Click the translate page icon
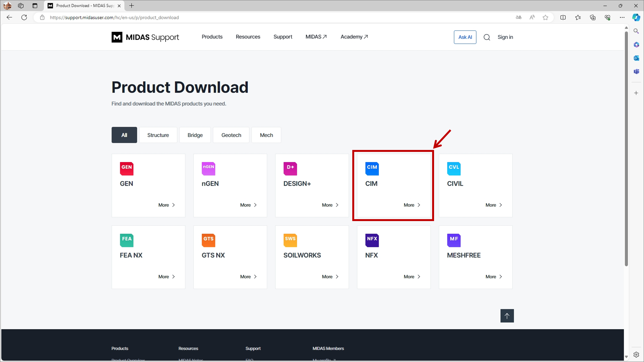644x362 pixels. coord(518,17)
